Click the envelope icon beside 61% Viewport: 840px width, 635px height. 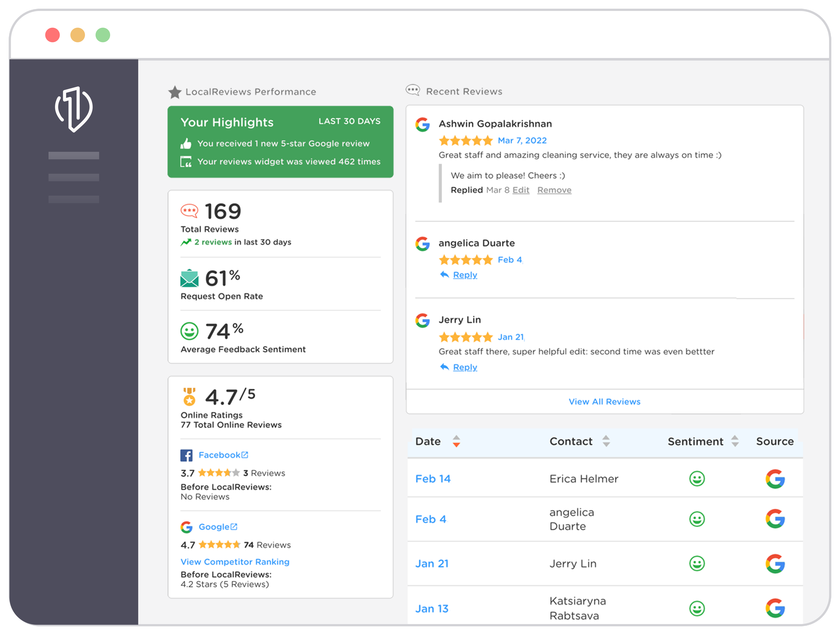pos(189,278)
